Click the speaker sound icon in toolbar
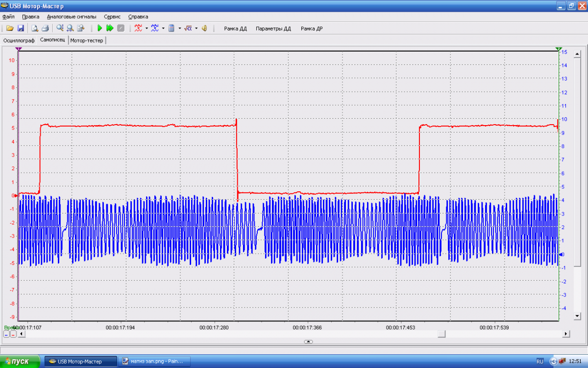The image size is (588, 368). coord(204,28)
